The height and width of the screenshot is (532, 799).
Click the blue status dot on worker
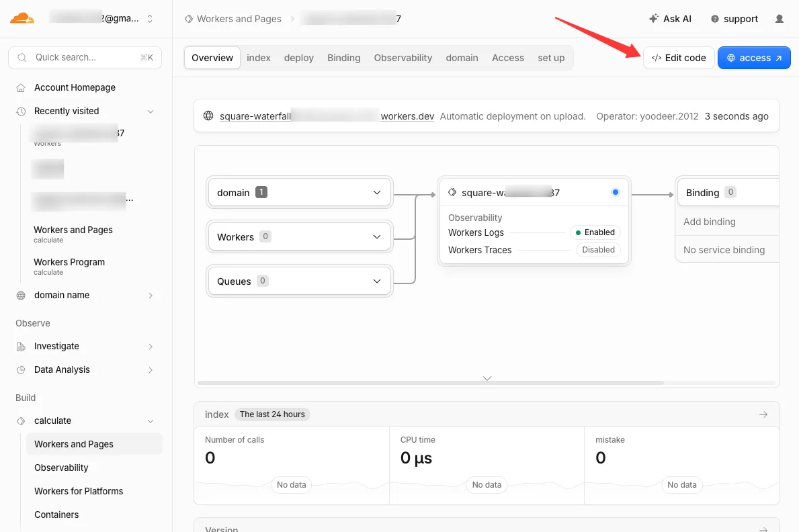tap(616, 192)
